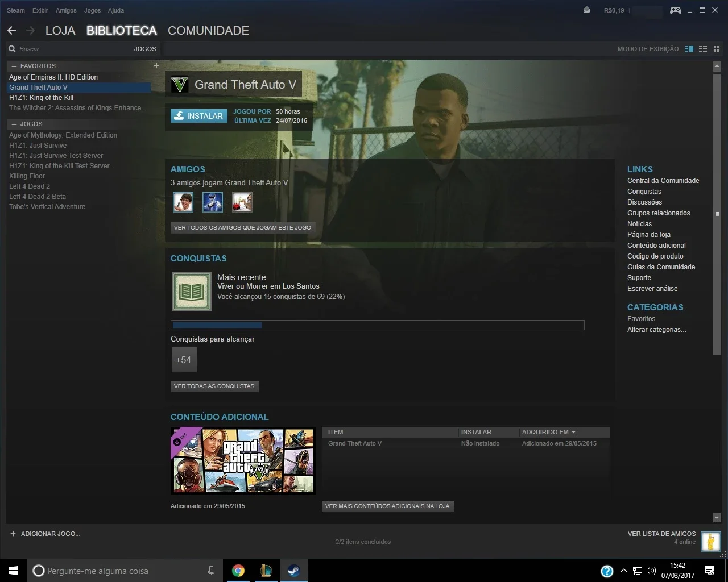Switch to list view mode
This screenshot has width=728, height=582.
pos(703,49)
